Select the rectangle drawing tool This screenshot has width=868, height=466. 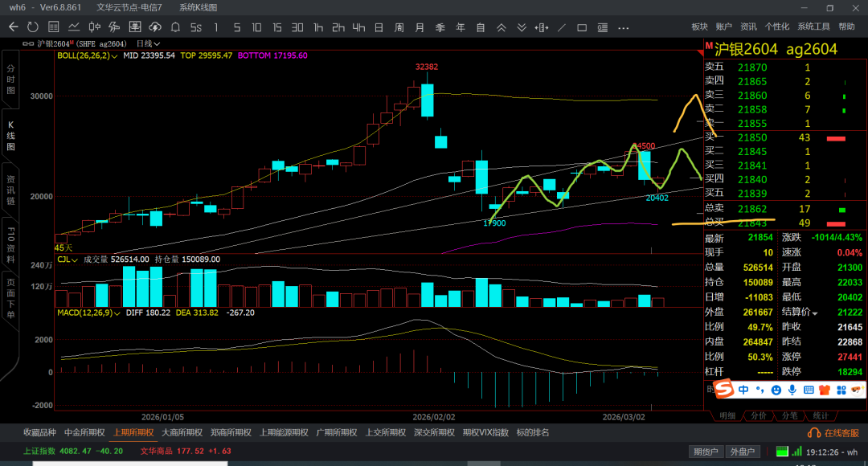pos(582,27)
